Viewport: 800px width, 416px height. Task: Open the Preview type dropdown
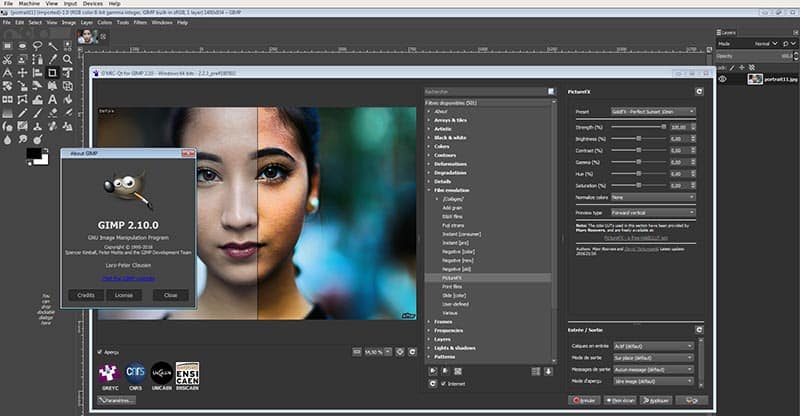[x=653, y=212]
